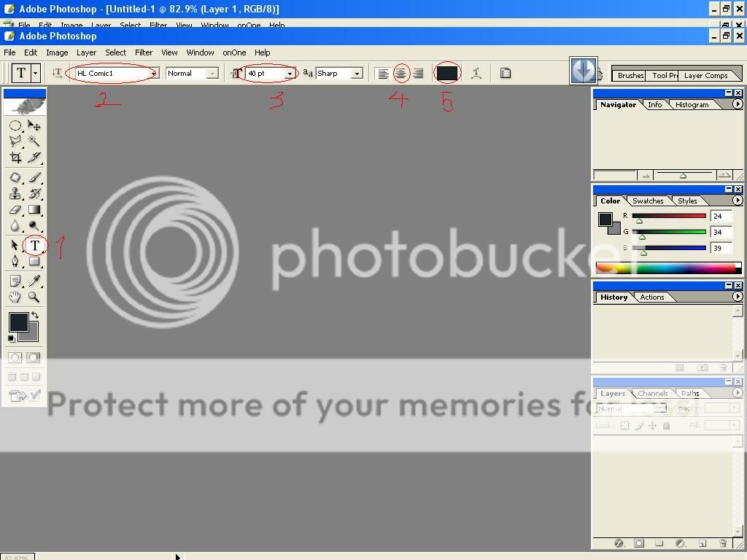Show the Actions tab

651,297
